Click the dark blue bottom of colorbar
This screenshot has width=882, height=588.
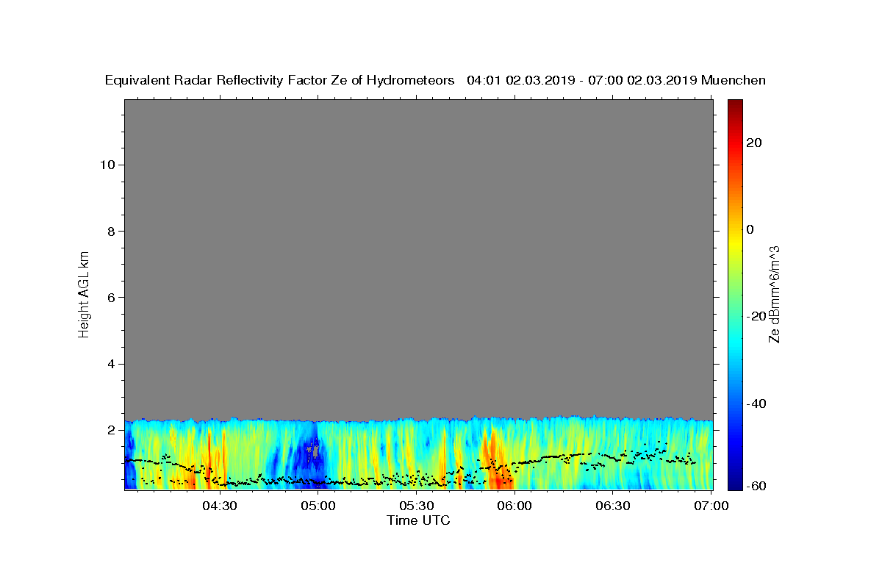pos(735,484)
